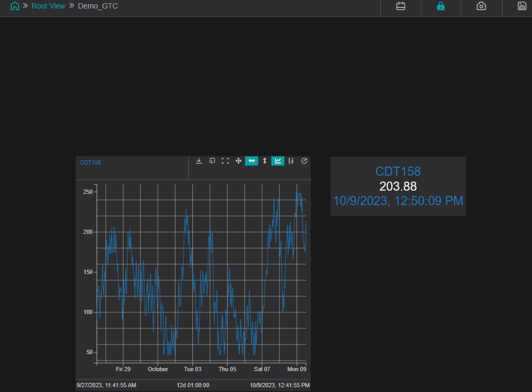
Task: Click the 200 y-axis label
Action: point(88,232)
